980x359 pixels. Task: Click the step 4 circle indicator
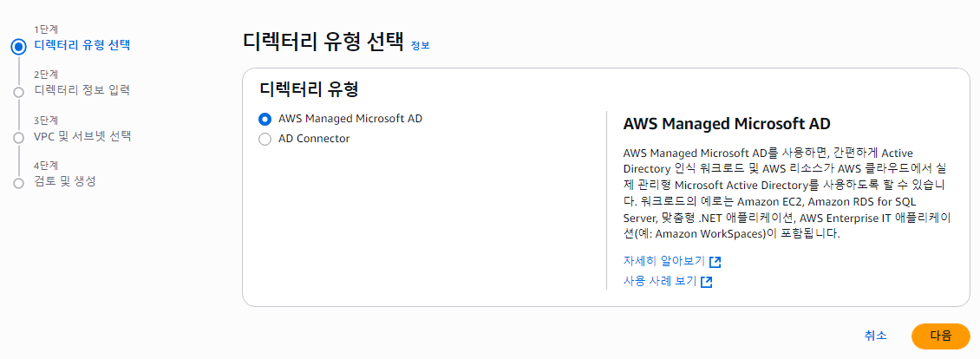point(19,183)
